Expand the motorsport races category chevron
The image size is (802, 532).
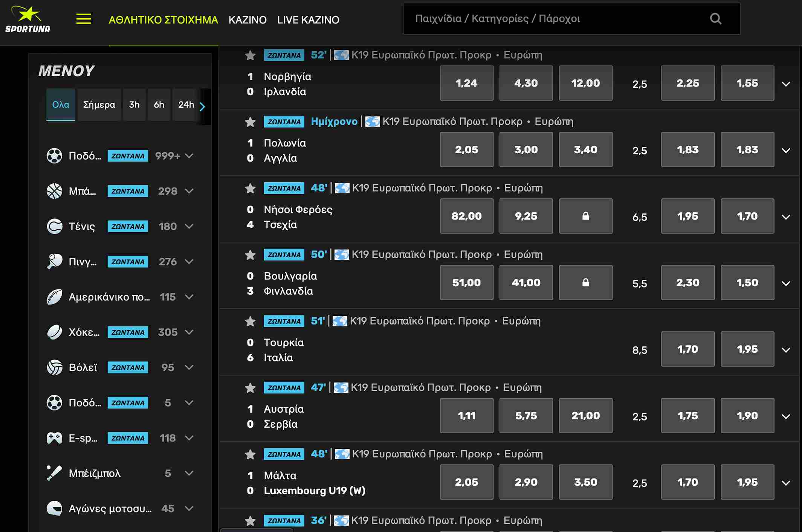click(x=189, y=509)
